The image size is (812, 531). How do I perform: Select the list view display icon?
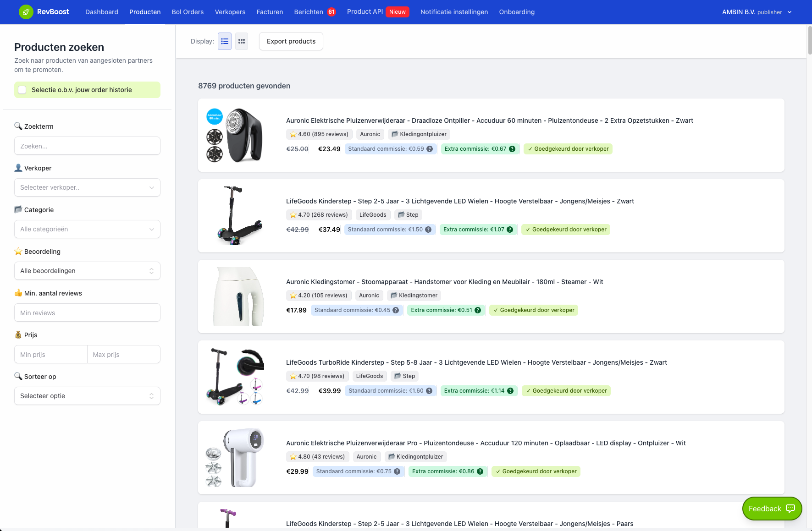(x=224, y=41)
